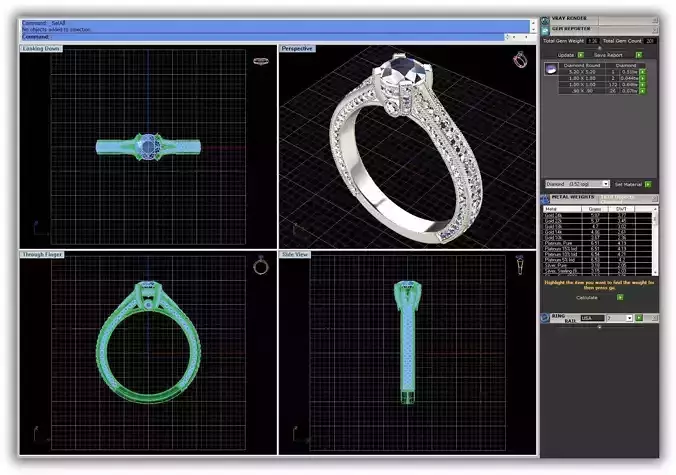This screenshot has height=475, width=676.
Task: Click the arrow on the Diamond material dropdown
Action: coord(606,184)
